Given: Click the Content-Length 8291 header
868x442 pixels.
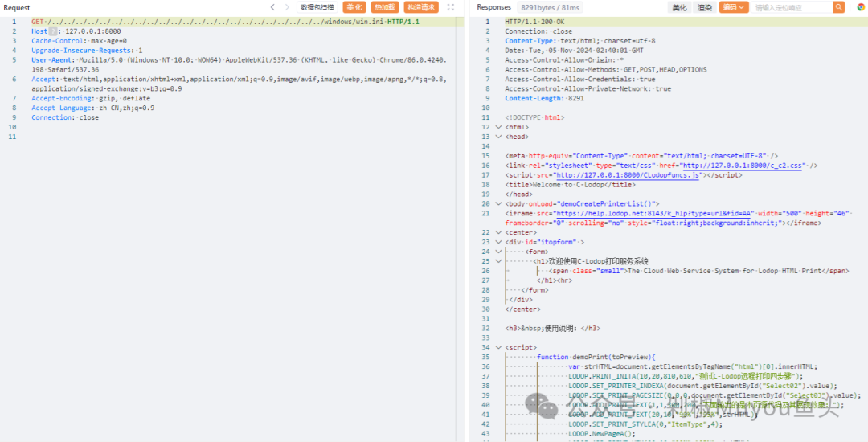Looking at the screenshot, I should coord(545,99).
